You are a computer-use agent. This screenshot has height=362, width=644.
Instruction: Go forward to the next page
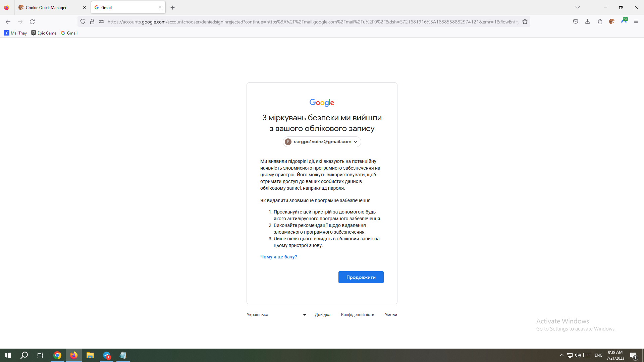pyautogui.click(x=20, y=22)
